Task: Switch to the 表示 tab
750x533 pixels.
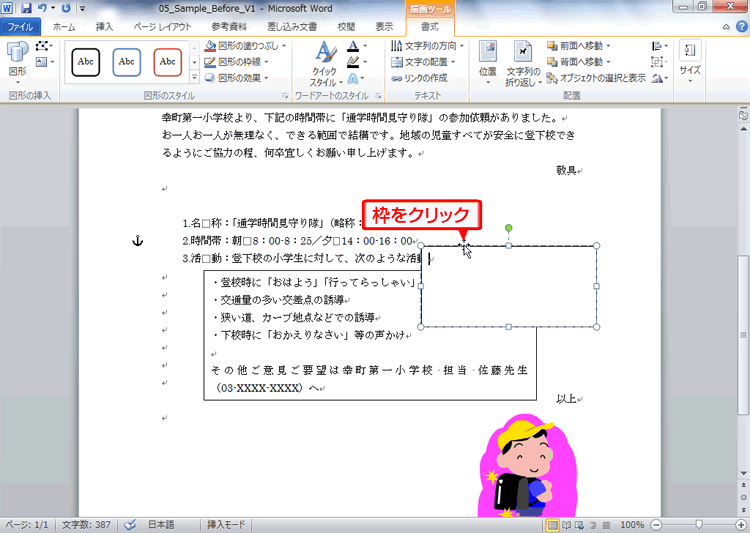Action: click(384, 27)
